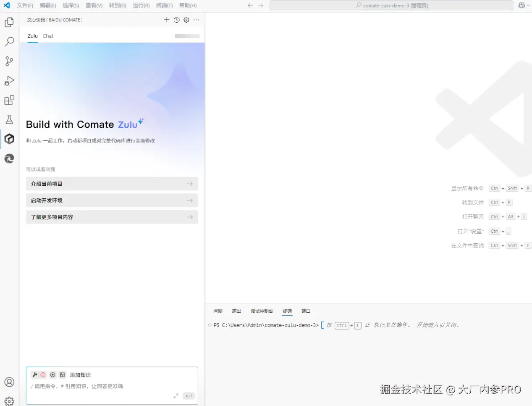Select the Baidu Comate activity bar icon

point(9,139)
